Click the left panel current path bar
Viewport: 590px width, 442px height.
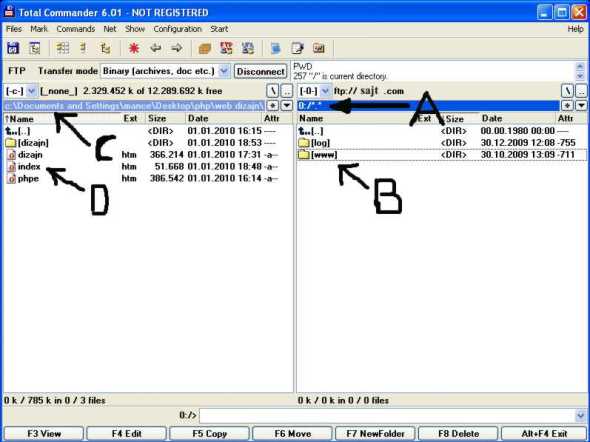(134, 106)
